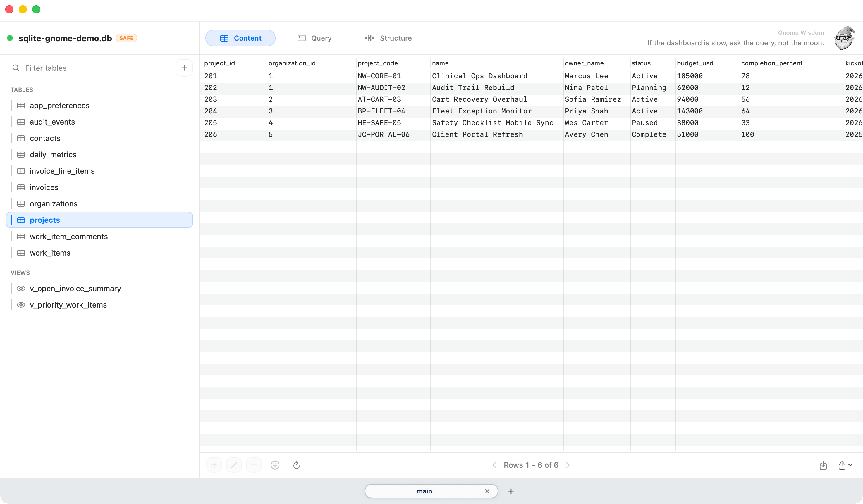The image size is (863, 504).
Task: Open the work_item_comments table
Action: 99,237
